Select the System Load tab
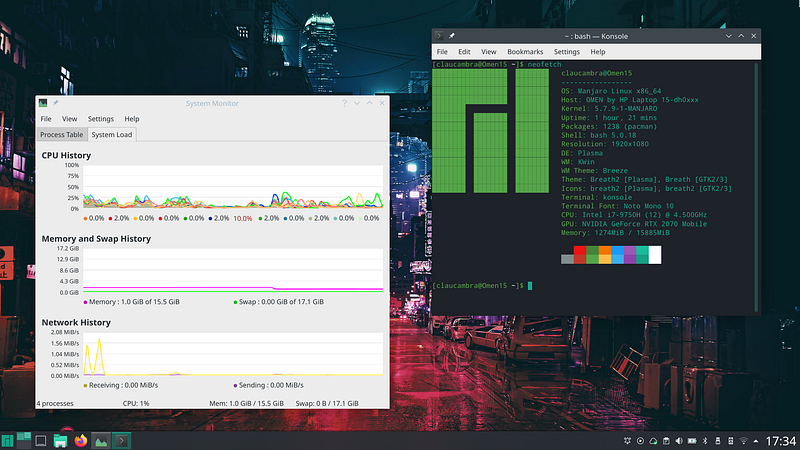 pos(112,135)
